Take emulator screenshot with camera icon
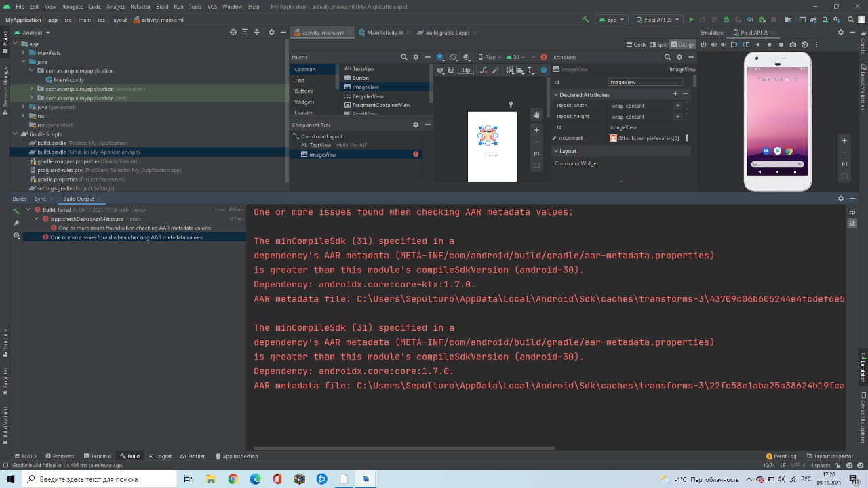Image resolution: width=868 pixels, height=488 pixels. click(792, 45)
